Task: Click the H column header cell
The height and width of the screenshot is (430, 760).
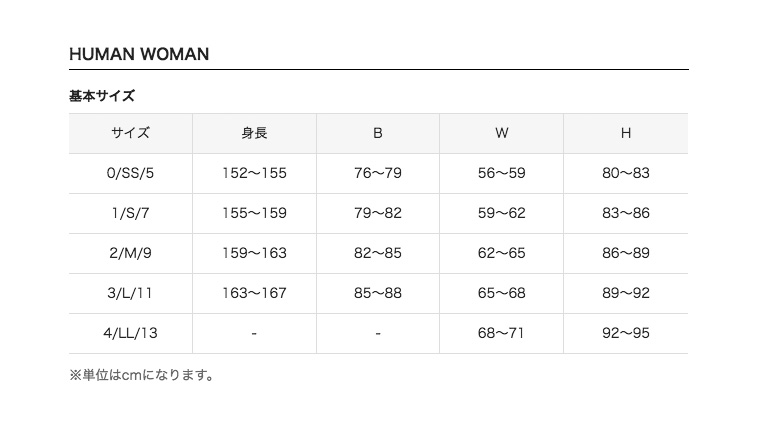Action: 626,133
